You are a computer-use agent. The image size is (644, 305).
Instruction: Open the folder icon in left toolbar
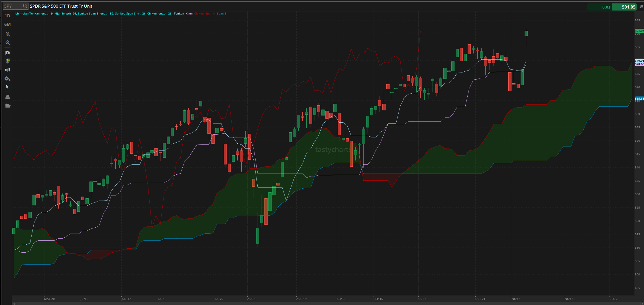click(x=8, y=106)
